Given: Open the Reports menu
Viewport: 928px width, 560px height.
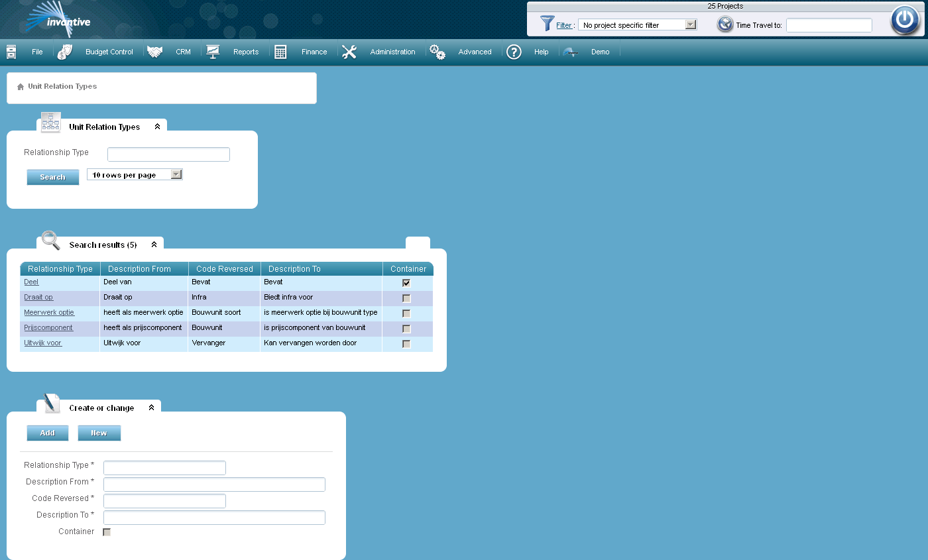Looking at the screenshot, I should coord(246,52).
